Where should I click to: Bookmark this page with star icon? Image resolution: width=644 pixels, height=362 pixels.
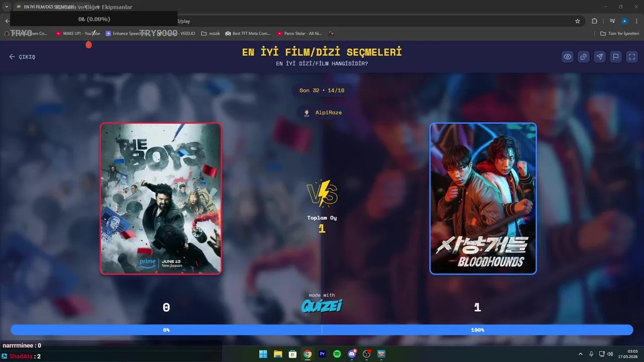578,21
